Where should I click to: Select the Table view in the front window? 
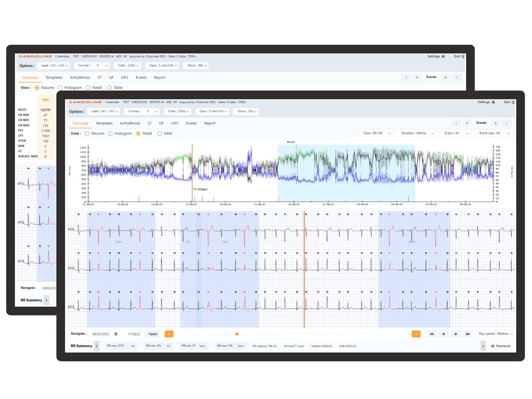pyautogui.click(x=160, y=133)
